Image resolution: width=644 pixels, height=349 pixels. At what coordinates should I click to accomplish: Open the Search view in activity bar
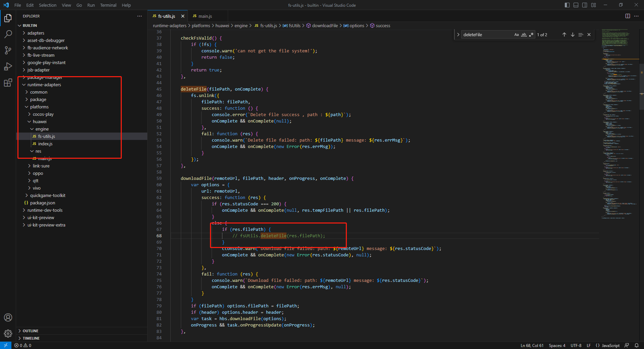coord(8,34)
